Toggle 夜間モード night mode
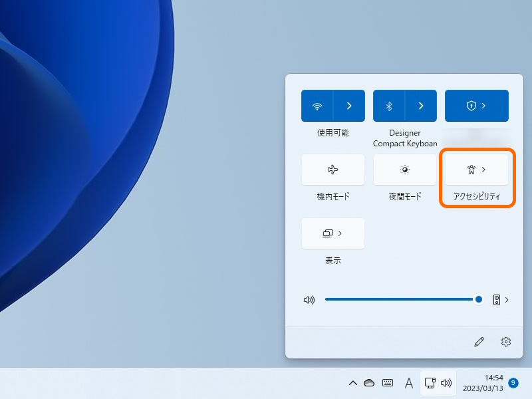The image size is (532, 399). [404, 169]
